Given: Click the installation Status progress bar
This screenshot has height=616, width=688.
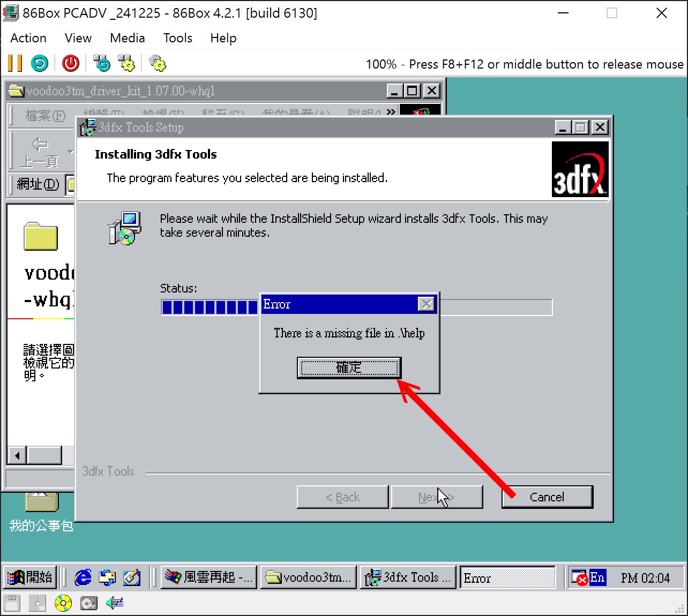Looking at the screenshot, I should [356, 307].
